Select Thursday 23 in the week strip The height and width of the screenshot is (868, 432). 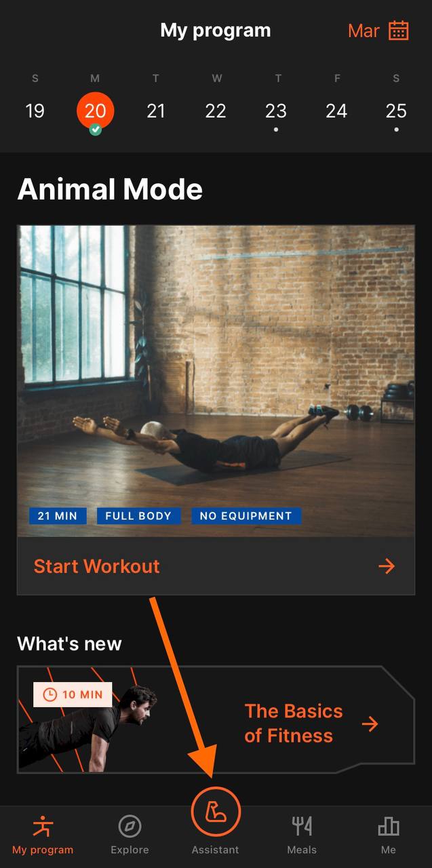pos(275,111)
